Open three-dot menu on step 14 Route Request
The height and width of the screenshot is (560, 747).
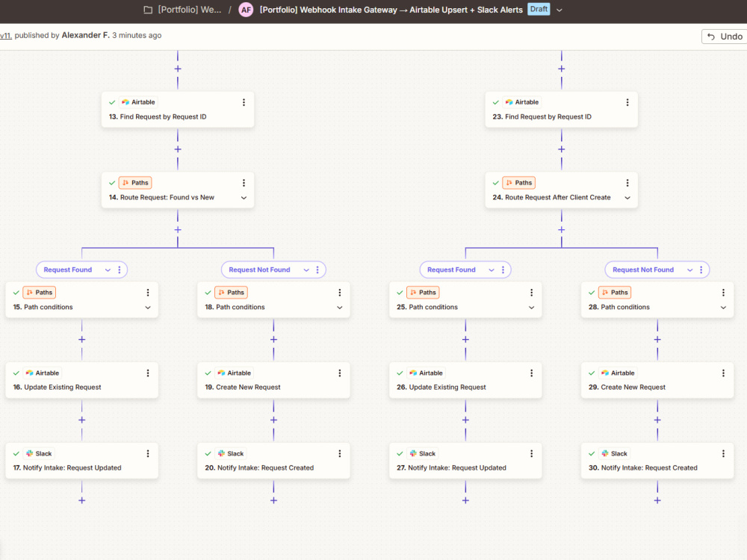pos(244,183)
